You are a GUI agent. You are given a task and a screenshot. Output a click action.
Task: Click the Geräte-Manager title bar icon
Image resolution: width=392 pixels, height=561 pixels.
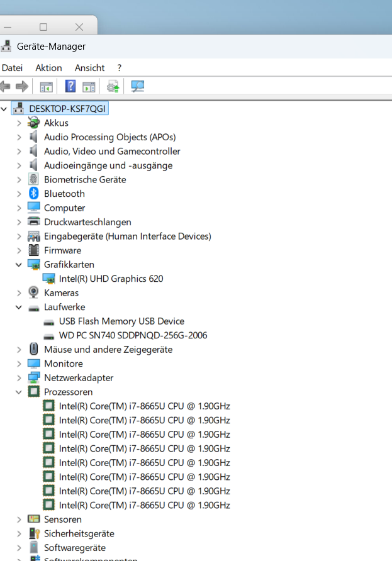coord(6,46)
